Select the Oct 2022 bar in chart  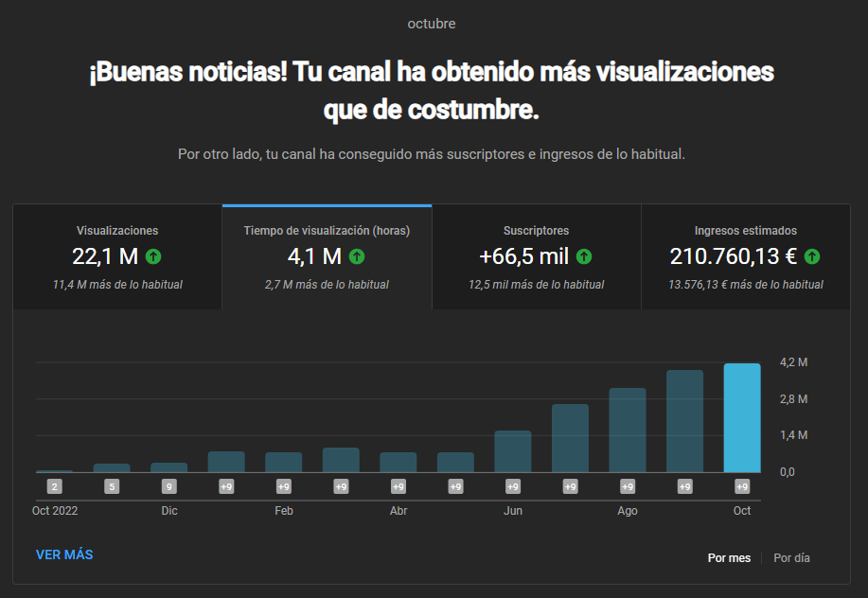click(x=54, y=471)
